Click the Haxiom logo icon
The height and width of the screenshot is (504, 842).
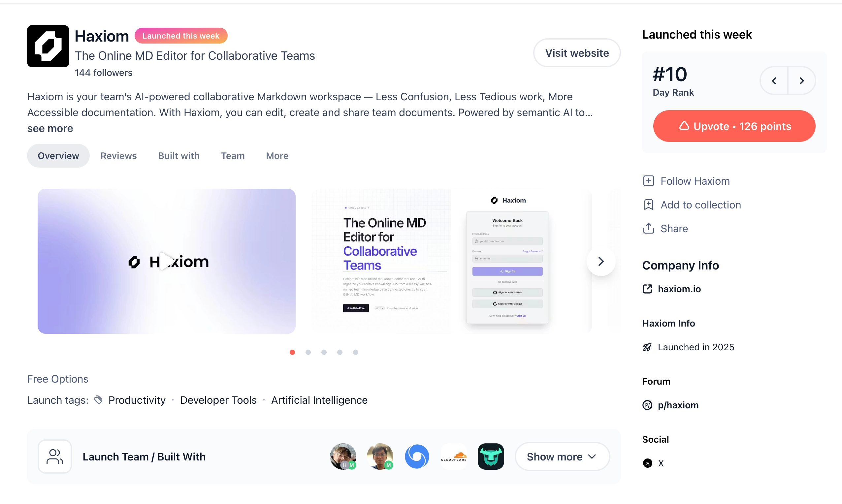coord(48,46)
